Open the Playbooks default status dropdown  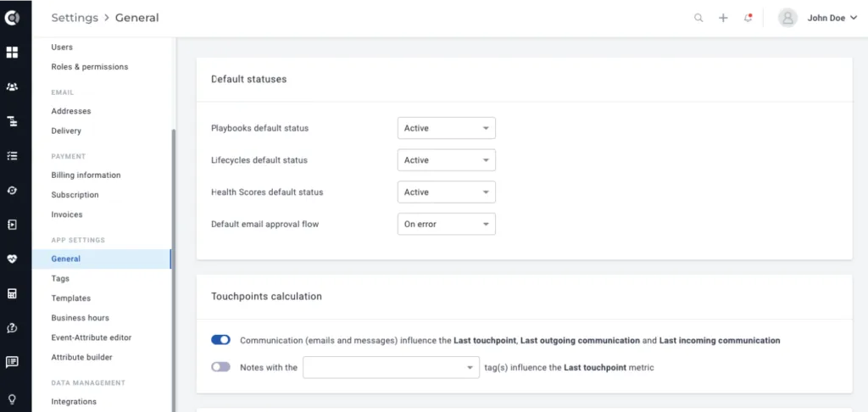click(446, 128)
